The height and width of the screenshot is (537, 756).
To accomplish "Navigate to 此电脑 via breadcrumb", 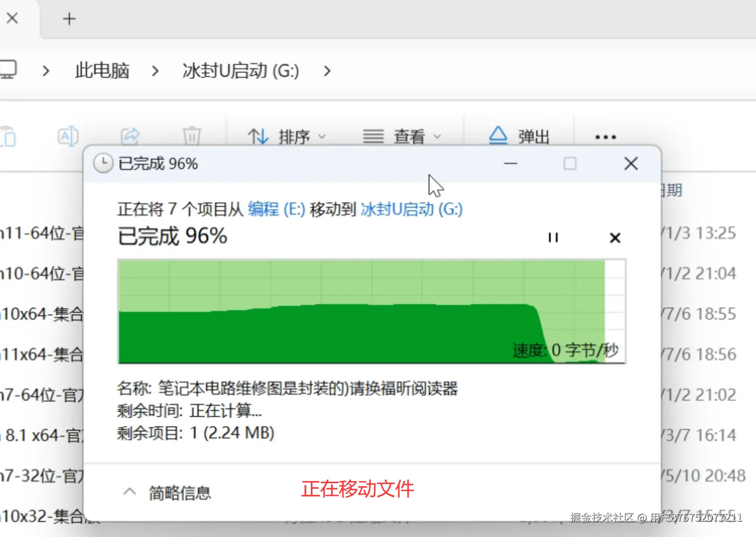I will (102, 70).
